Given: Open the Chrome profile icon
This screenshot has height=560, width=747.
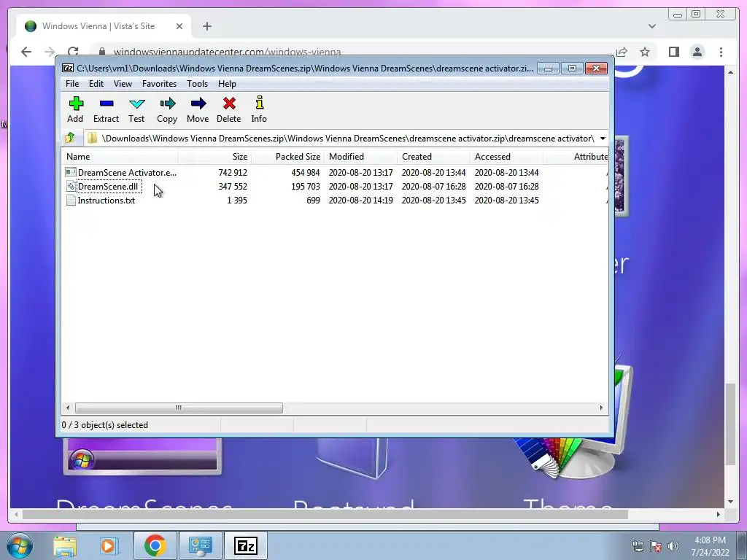Looking at the screenshot, I should 697,52.
